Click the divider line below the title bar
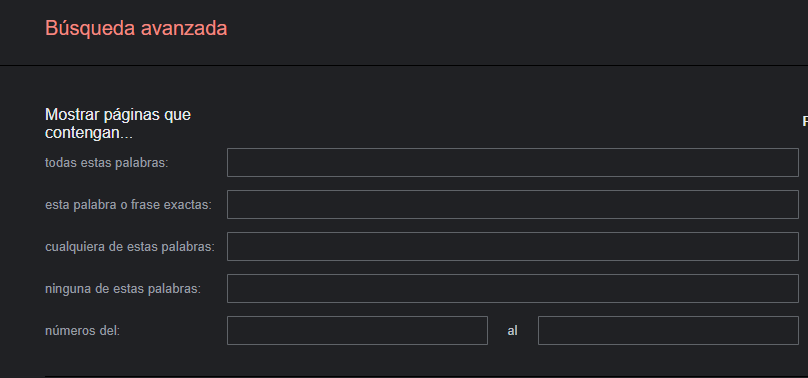This screenshot has height=378, width=808. click(404, 65)
